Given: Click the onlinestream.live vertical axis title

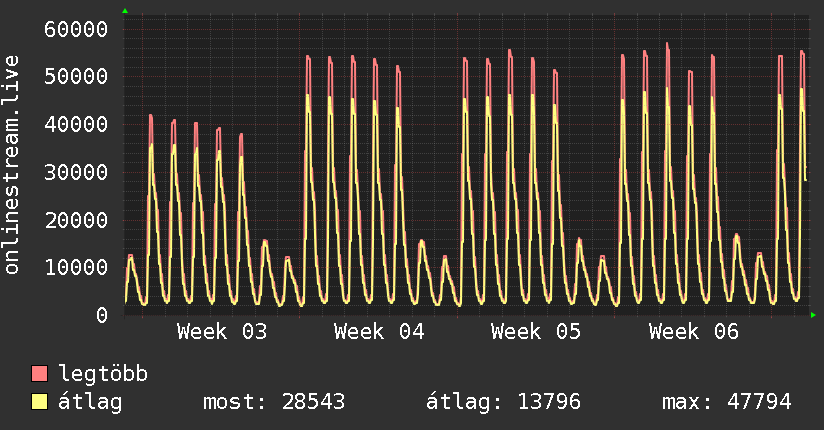Looking at the screenshot, I should 11,165.
